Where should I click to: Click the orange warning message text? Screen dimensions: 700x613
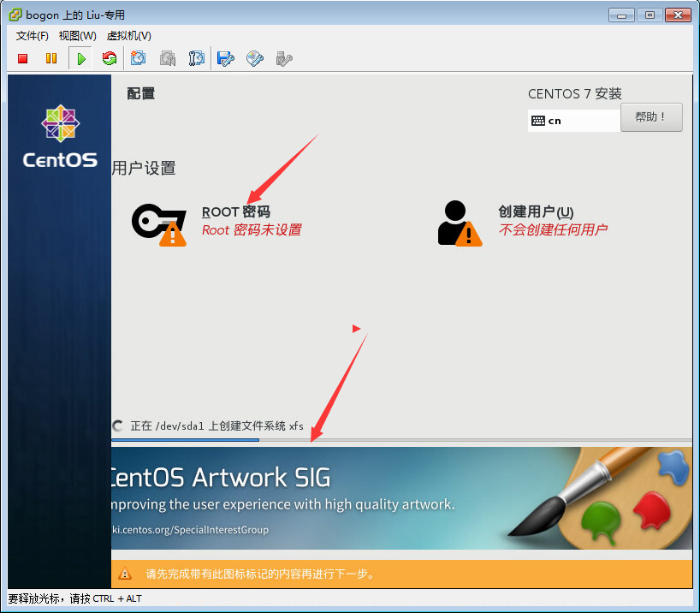[x=260, y=574]
